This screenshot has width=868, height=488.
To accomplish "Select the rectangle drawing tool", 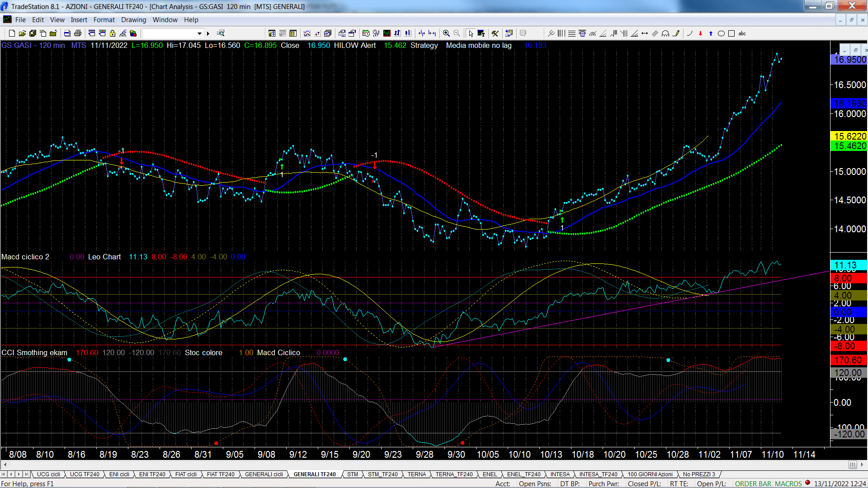I will [731, 33].
